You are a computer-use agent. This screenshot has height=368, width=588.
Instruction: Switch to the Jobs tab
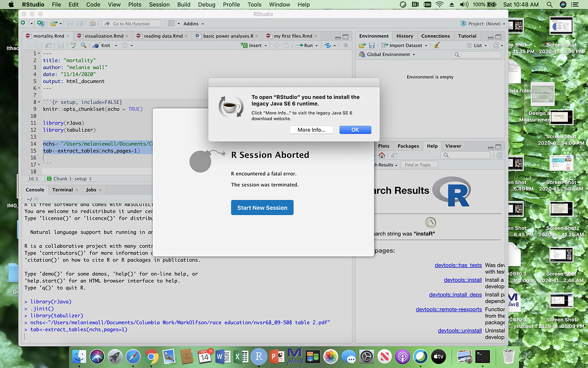(91, 190)
